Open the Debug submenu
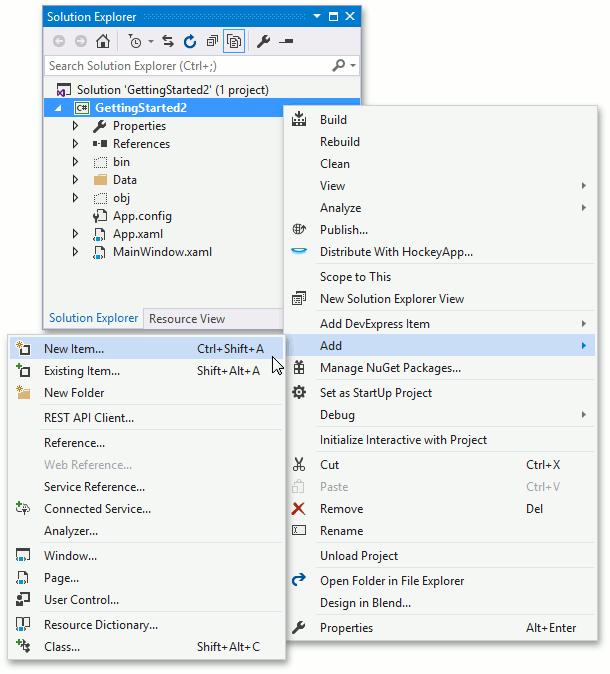610x674 pixels. (441, 415)
